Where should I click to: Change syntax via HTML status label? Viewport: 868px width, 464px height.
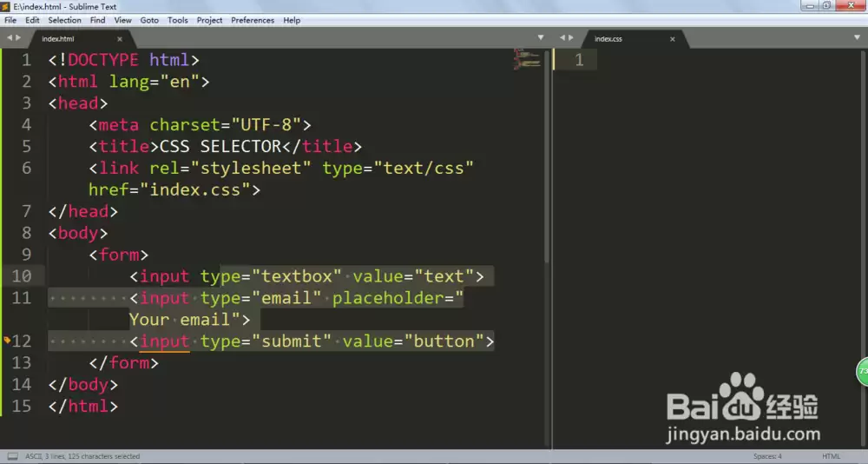831,456
